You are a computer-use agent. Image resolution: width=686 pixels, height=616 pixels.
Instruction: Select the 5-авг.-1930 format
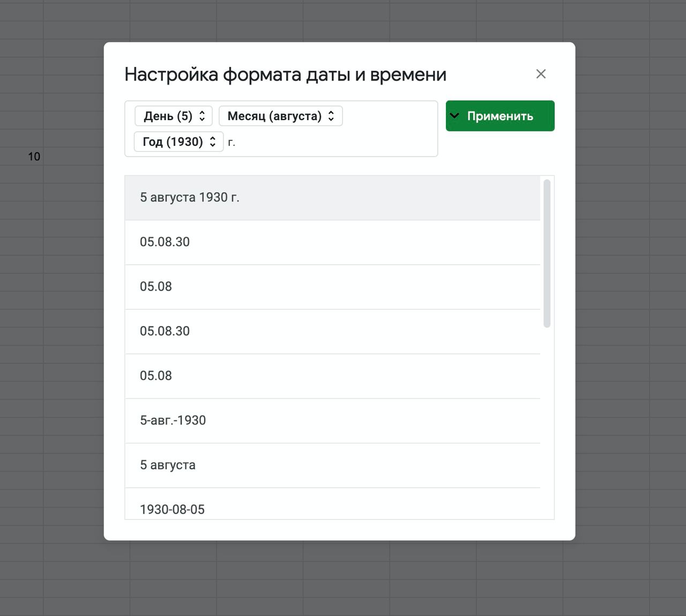click(x=332, y=420)
